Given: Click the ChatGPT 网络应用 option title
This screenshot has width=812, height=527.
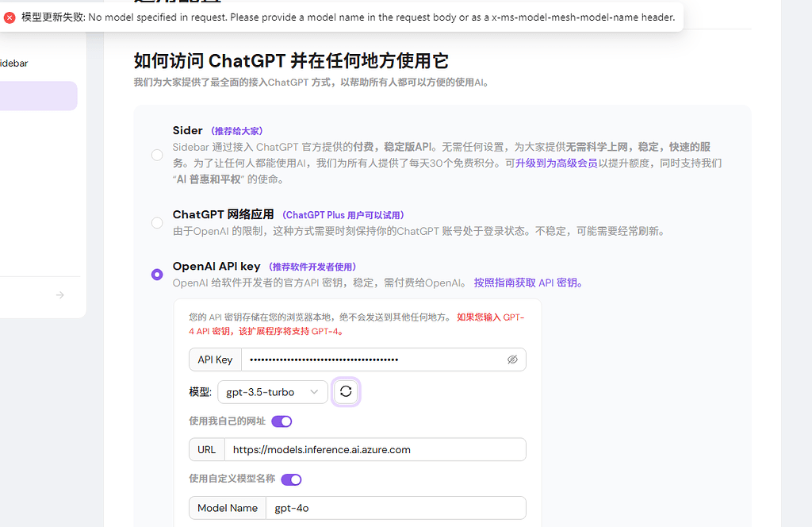Looking at the screenshot, I should [223, 214].
